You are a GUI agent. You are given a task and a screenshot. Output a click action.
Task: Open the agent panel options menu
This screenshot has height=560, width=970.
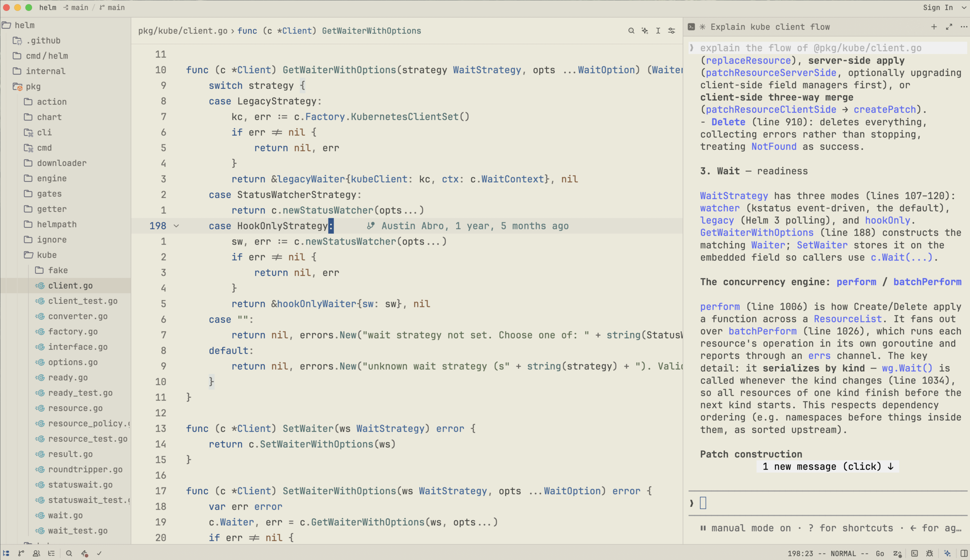point(964,27)
